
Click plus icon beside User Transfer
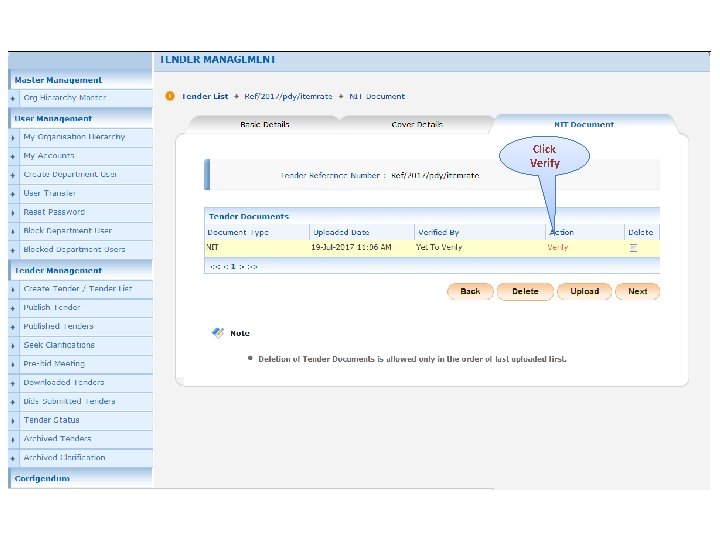[x=13, y=194]
